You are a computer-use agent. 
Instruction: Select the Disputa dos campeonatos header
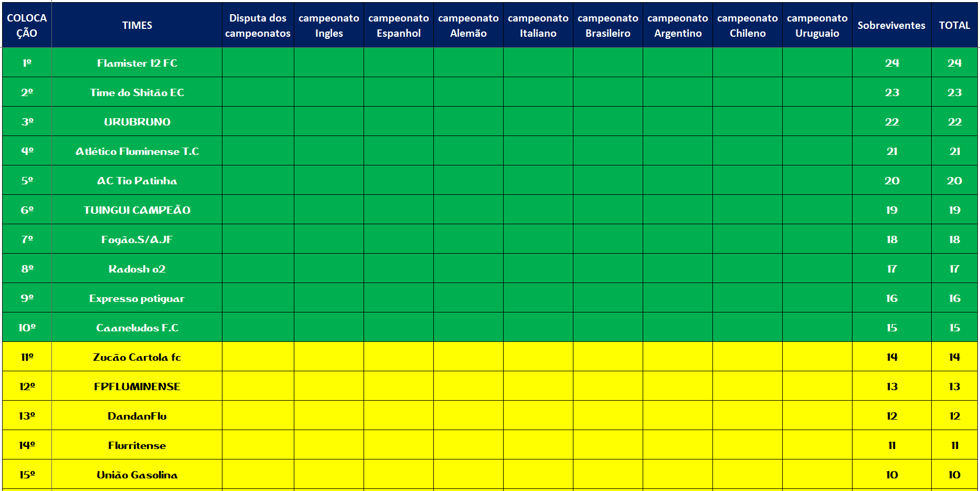coord(258,25)
